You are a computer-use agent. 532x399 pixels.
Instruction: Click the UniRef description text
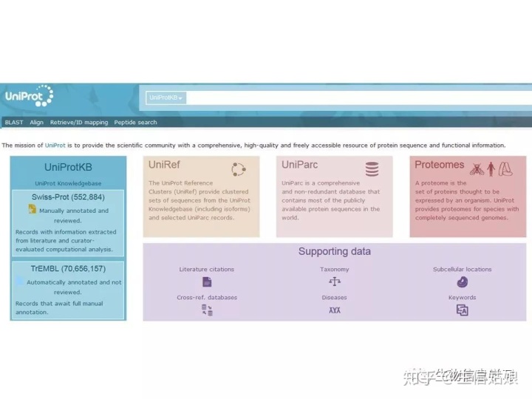click(x=199, y=200)
